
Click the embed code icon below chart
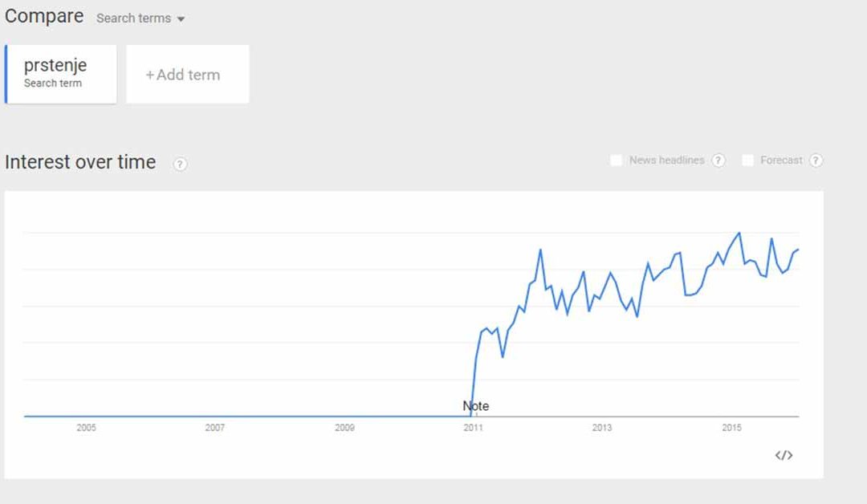[x=784, y=455]
